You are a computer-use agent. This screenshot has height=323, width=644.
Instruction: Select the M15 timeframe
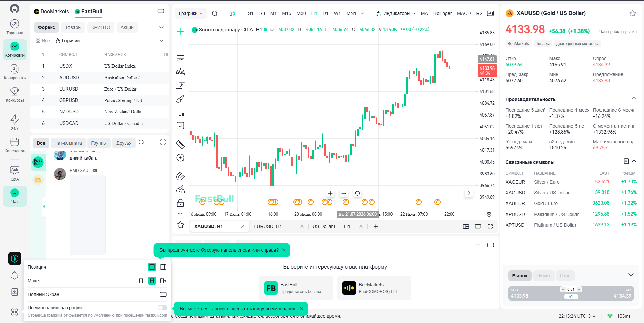click(286, 13)
